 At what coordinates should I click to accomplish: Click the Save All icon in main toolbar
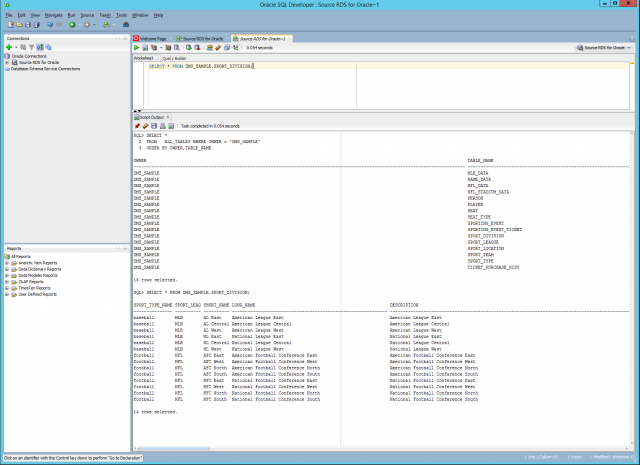click(x=36, y=25)
